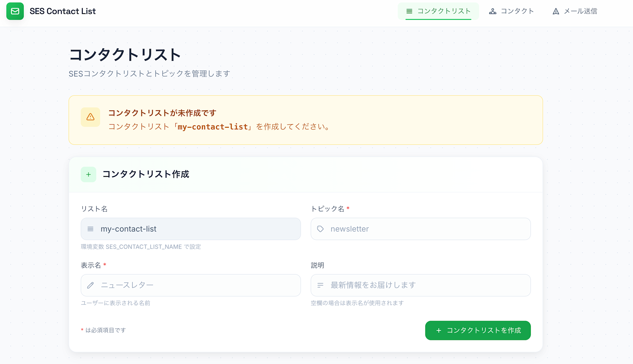Click the コンタクトリストが未作成です alert heading

[162, 113]
